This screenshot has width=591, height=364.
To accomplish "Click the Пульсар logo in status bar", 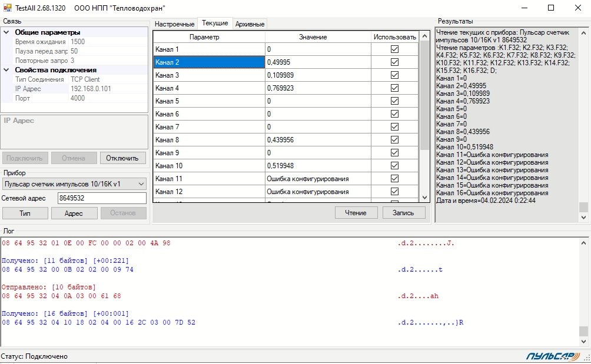I will (x=554, y=356).
